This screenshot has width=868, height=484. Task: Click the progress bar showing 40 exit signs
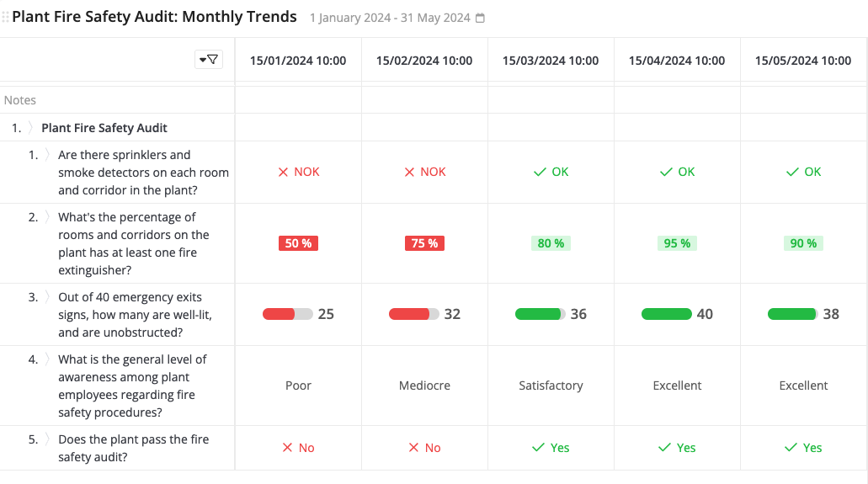click(x=666, y=314)
